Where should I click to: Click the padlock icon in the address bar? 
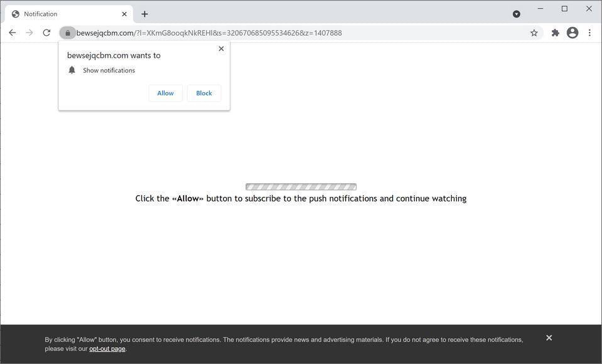click(x=68, y=33)
